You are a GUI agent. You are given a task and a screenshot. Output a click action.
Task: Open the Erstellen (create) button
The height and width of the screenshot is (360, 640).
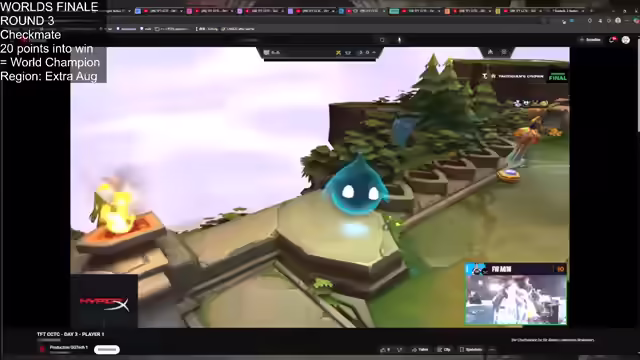tap(590, 40)
